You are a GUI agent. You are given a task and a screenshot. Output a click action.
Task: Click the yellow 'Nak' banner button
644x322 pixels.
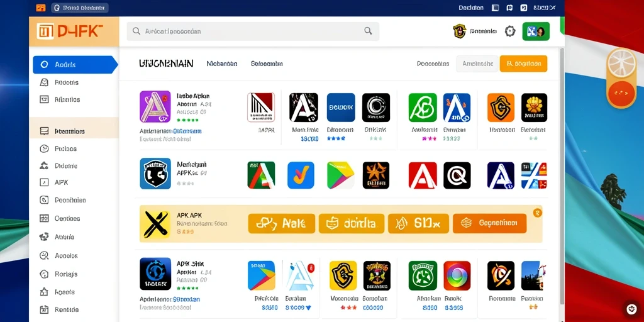281,223
